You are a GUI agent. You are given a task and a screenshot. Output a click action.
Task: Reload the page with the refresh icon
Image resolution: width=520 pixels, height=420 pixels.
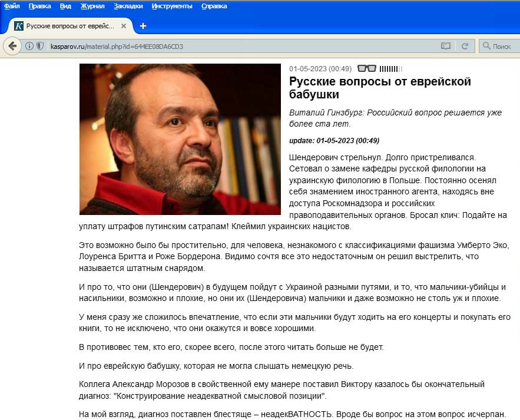pyautogui.click(x=465, y=46)
